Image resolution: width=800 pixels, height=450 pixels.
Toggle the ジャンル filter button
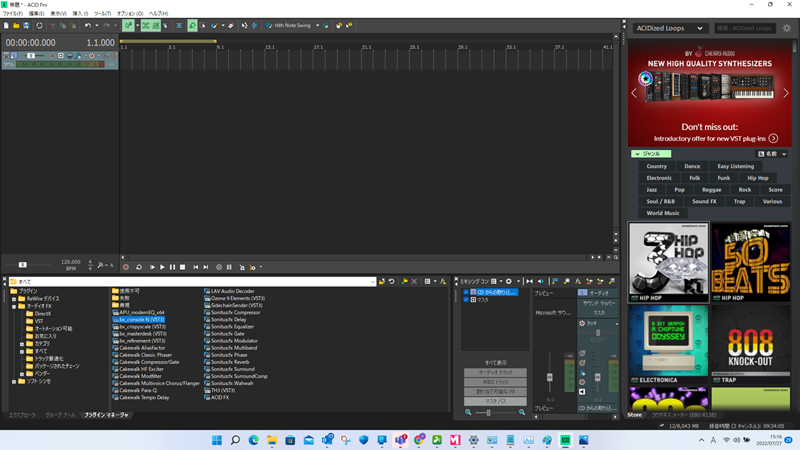pyautogui.click(x=651, y=154)
